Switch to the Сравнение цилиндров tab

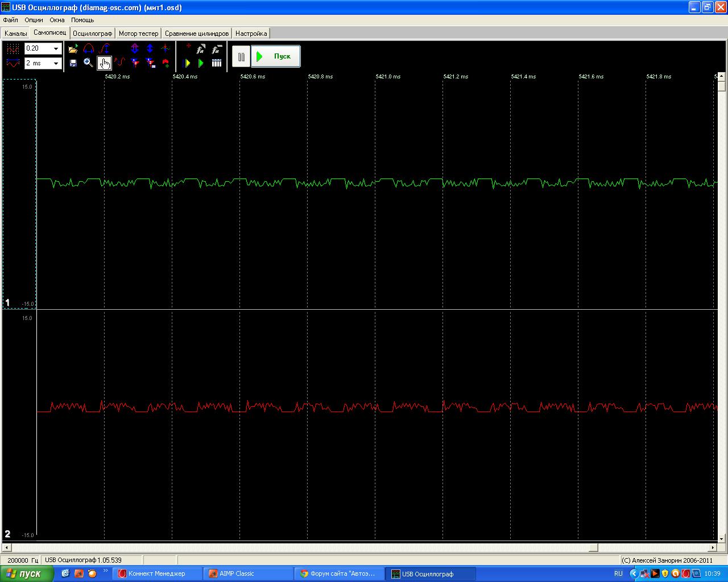[x=197, y=34]
